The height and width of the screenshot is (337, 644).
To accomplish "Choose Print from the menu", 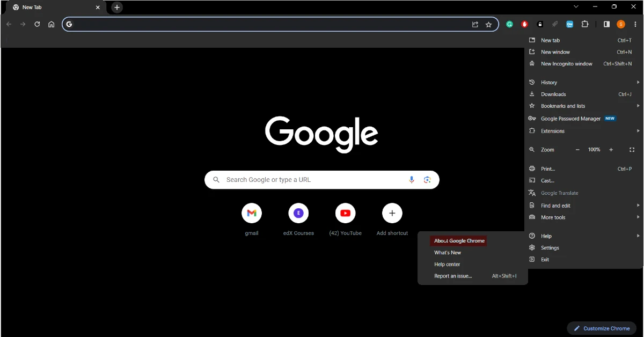I will [584, 169].
